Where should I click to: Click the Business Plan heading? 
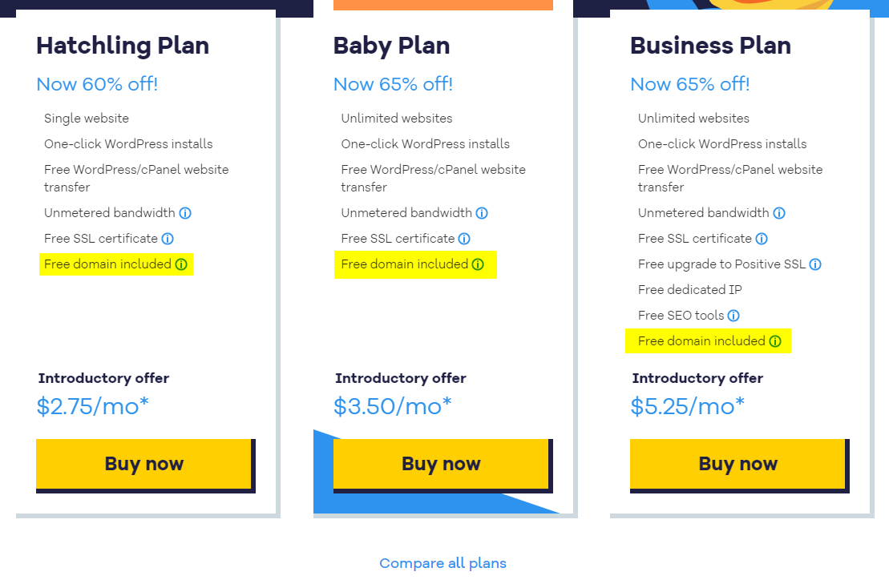point(710,46)
